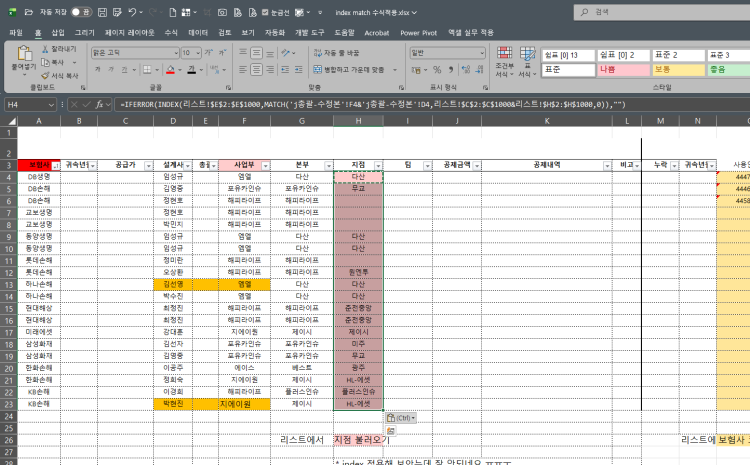Viewport: 750px width, 465px height.
Task: Click the Increase indent icon
Action: pos(298,70)
